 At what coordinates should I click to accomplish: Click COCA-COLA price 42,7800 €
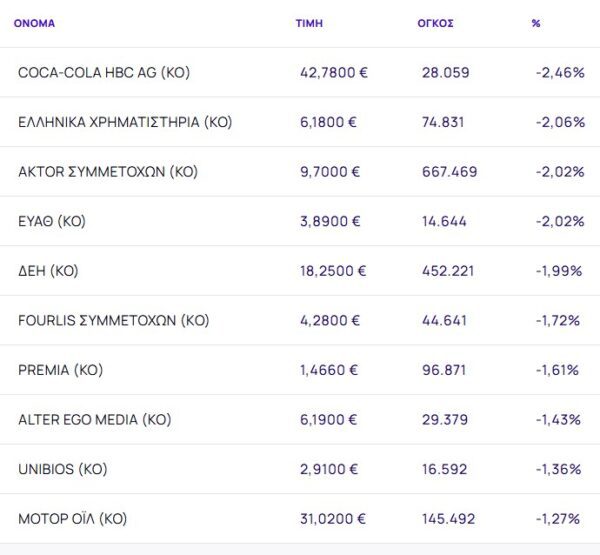point(334,73)
